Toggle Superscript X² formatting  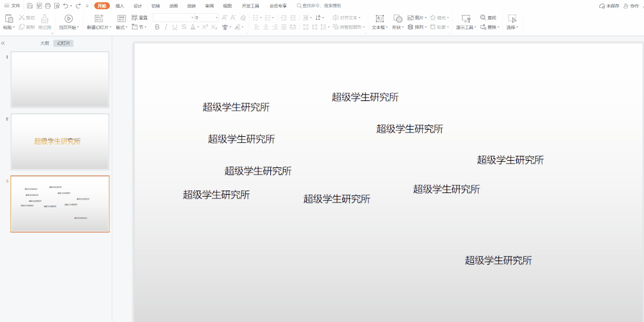click(205, 27)
